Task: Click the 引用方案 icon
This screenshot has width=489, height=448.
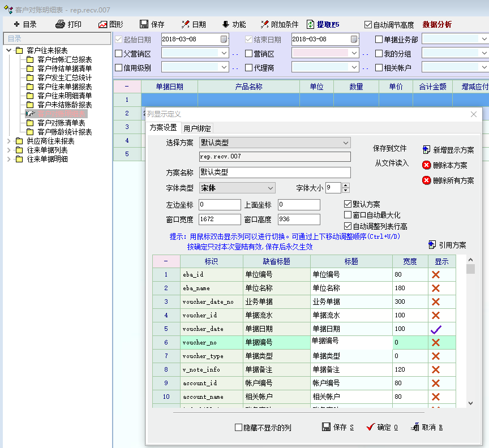Action: point(432,245)
